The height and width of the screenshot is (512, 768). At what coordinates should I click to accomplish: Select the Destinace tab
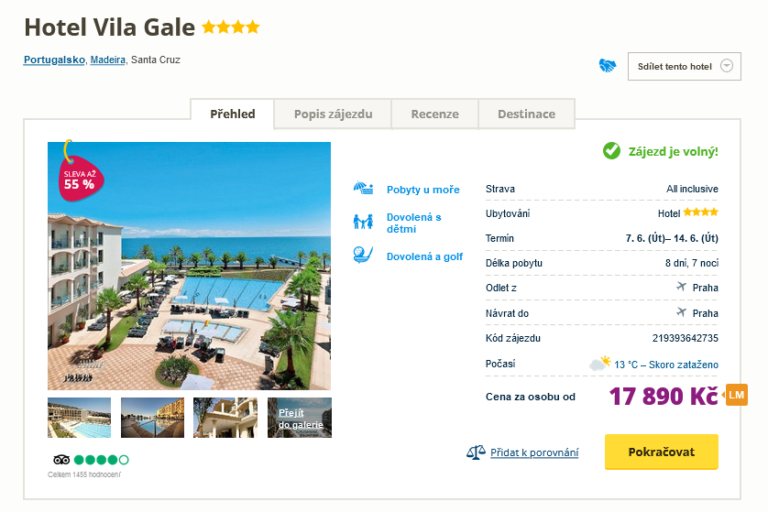(x=526, y=114)
